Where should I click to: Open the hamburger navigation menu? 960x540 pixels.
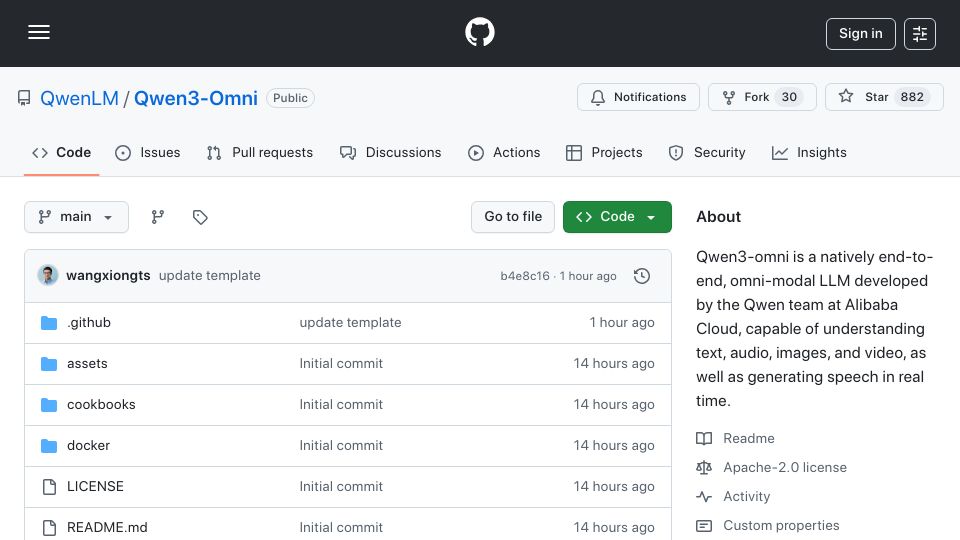tap(39, 32)
